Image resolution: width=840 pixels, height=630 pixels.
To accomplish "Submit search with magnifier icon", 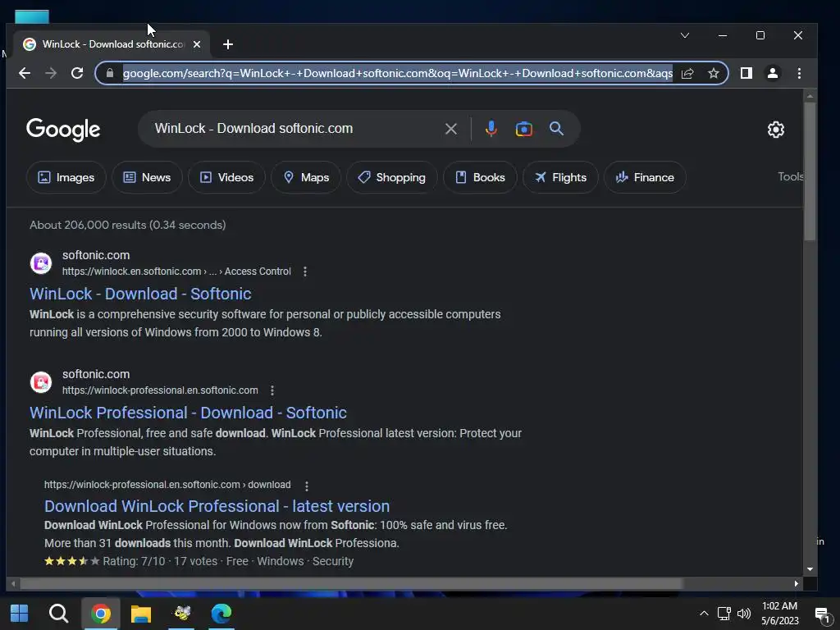I will point(557,129).
